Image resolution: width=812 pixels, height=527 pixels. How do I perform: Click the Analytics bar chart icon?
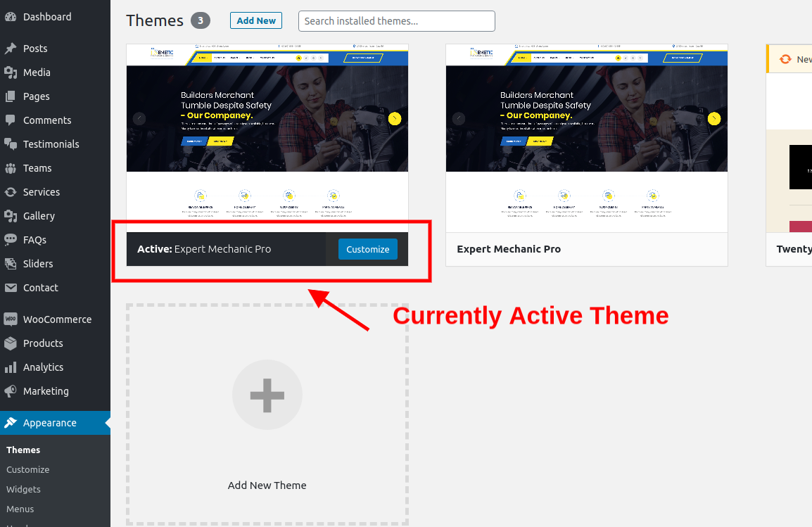(11, 367)
